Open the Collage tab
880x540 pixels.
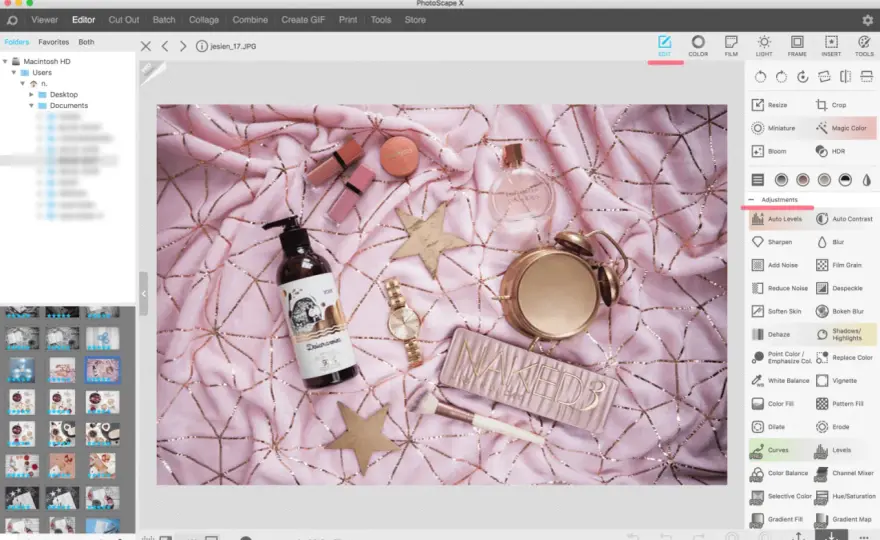click(204, 20)
